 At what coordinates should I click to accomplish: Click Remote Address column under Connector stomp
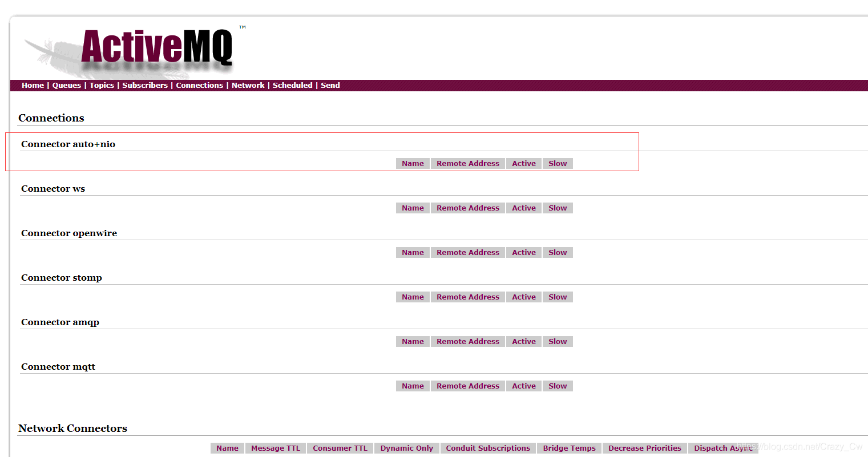[468, 297]
